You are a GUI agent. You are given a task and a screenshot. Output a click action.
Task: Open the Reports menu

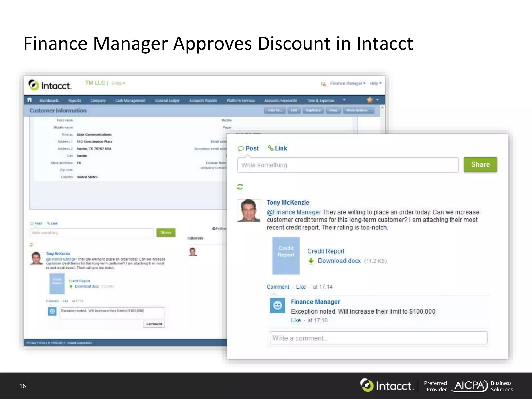click(x=75, y=101)
